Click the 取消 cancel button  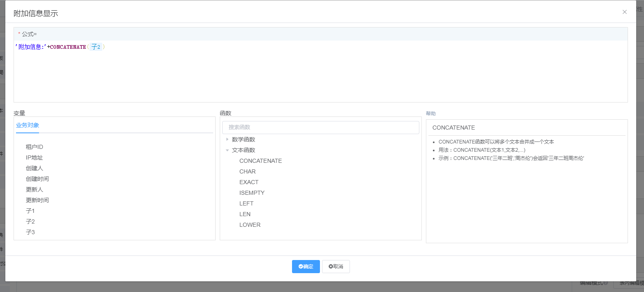point(336,267)
